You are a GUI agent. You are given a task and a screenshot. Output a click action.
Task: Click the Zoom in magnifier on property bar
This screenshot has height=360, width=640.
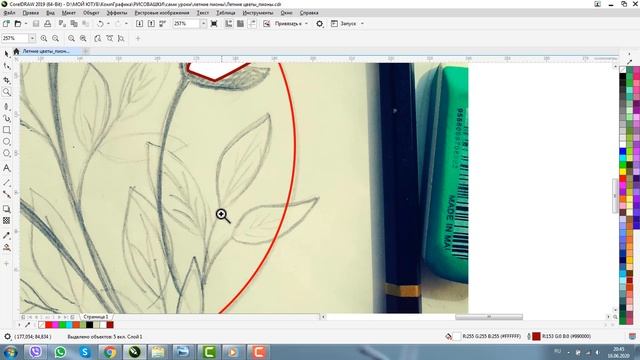[x=44, y=38]
